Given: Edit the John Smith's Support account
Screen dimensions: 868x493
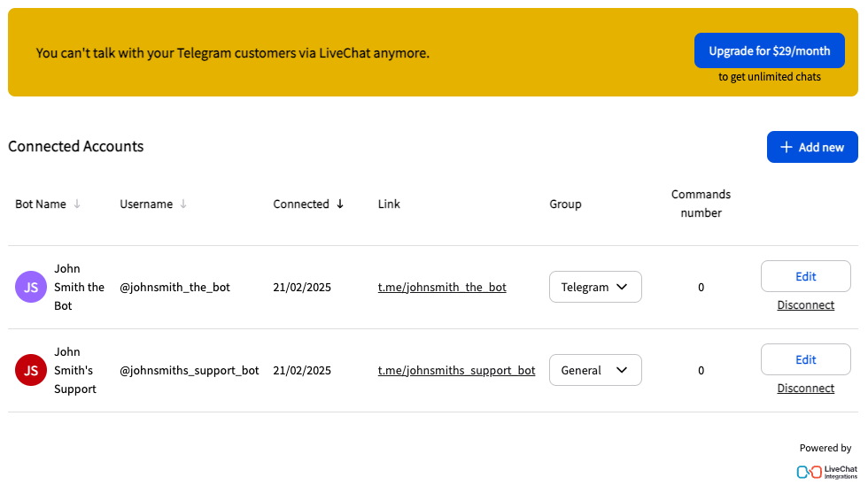Looking at the screenshot, I should (805, 359).
